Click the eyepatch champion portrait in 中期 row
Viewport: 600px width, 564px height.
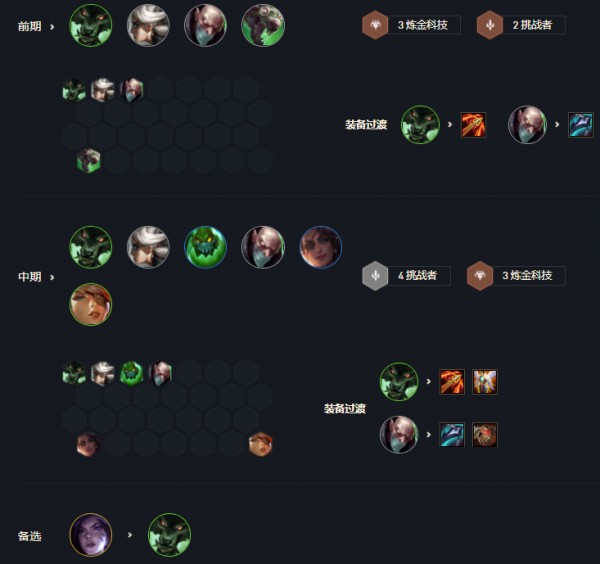[320, 247]
